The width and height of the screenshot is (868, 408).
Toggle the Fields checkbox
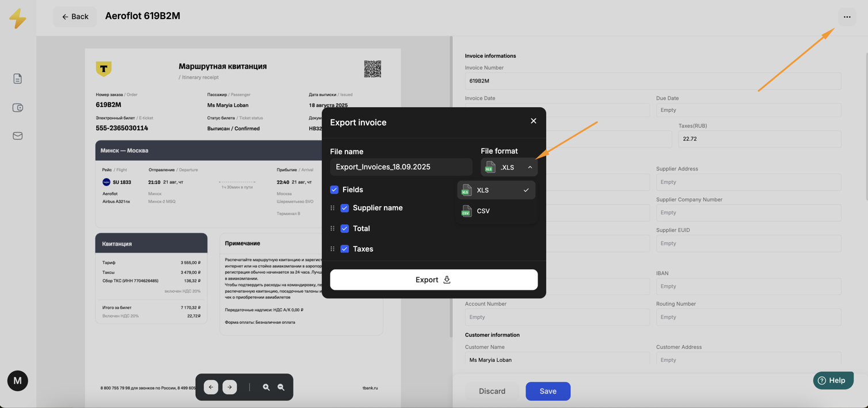coord(334,190)
